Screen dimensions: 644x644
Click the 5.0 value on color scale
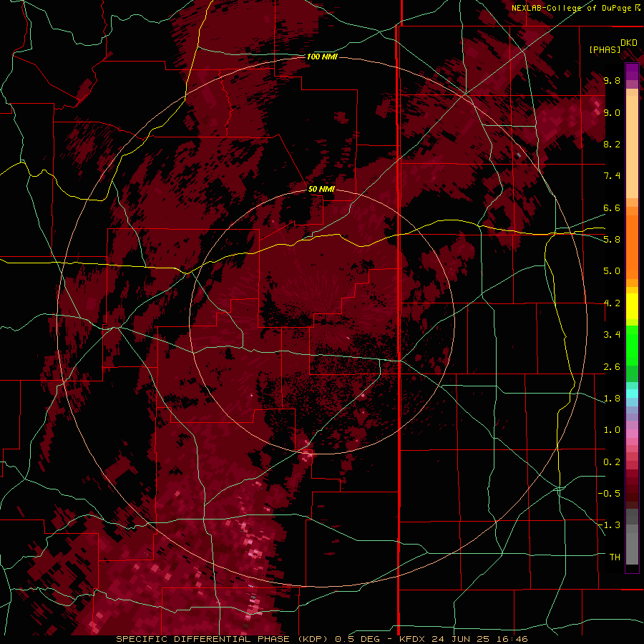click(x=612, y=271)
